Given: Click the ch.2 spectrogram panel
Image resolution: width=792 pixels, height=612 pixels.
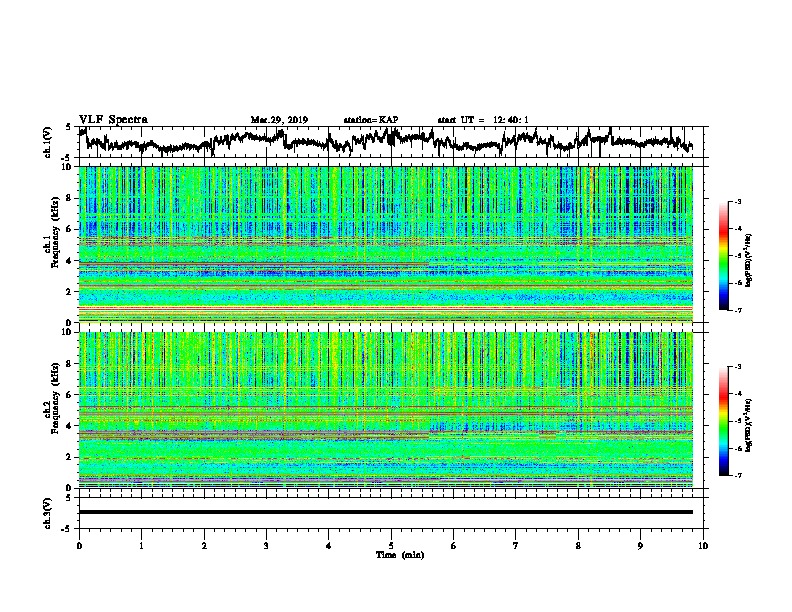Looking at the screenshot, I should (386, 410).
